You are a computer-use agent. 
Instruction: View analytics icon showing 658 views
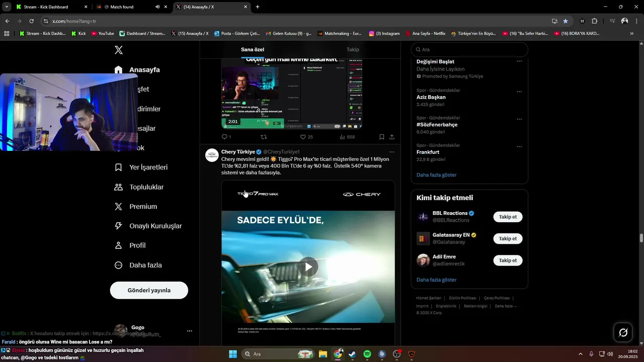coord(347,137)
